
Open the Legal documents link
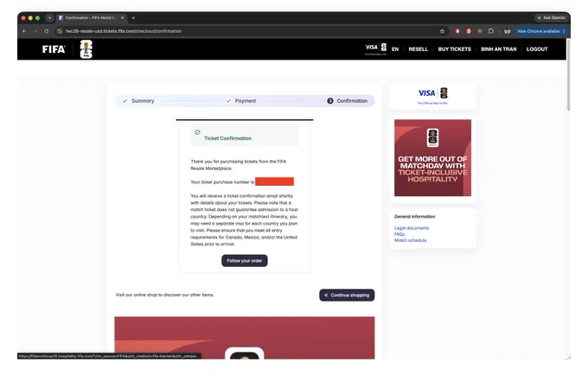click(412, 228)
